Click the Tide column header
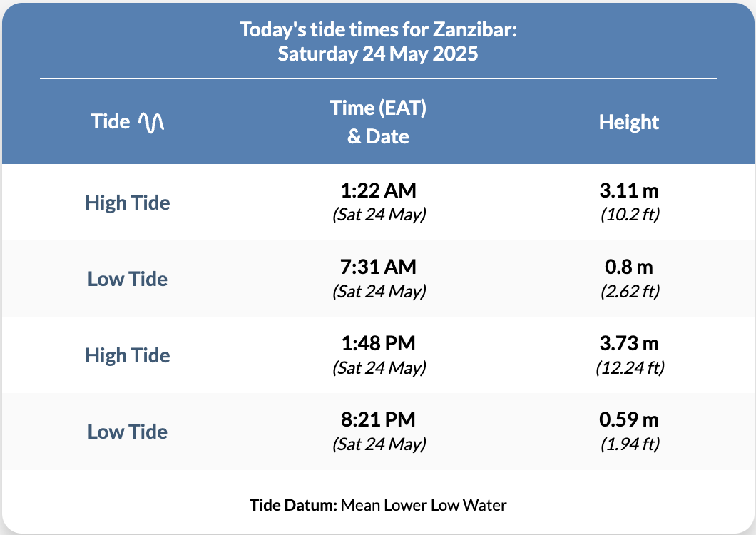 111,122
